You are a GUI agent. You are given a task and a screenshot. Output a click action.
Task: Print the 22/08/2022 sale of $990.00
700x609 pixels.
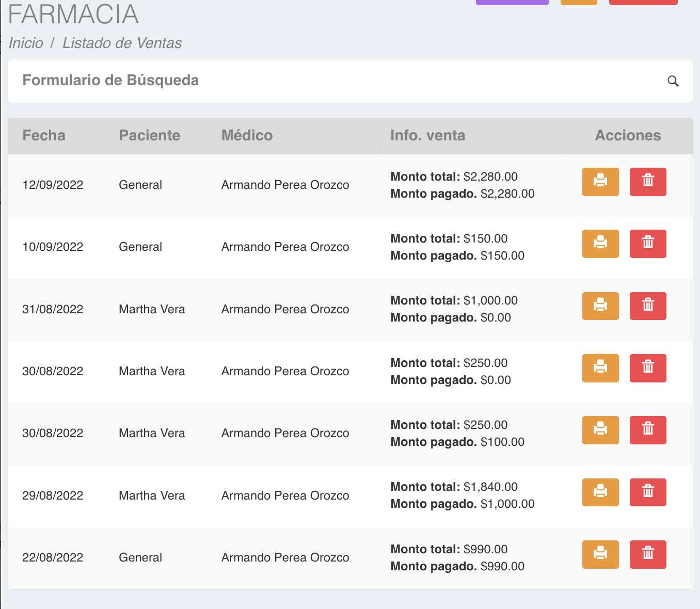(x=600, y=554)
